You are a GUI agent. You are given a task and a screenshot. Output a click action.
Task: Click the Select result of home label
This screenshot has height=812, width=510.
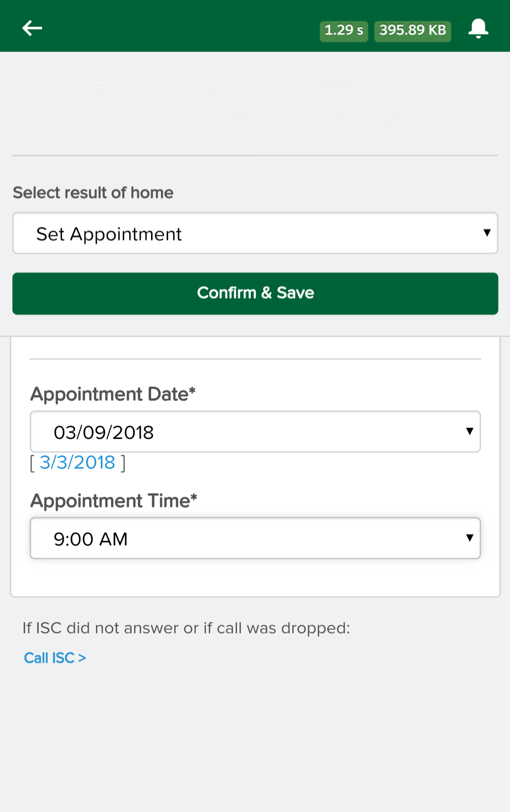93,193
